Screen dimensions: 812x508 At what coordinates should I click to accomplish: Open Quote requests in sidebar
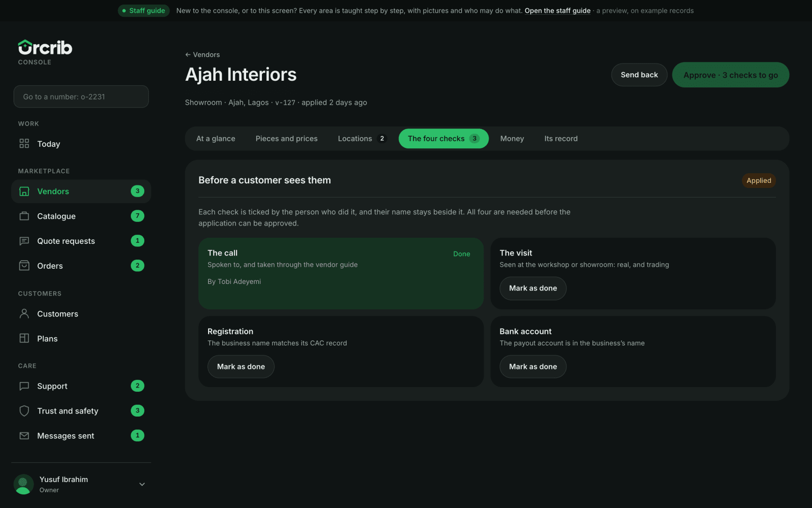coord(81,241)
